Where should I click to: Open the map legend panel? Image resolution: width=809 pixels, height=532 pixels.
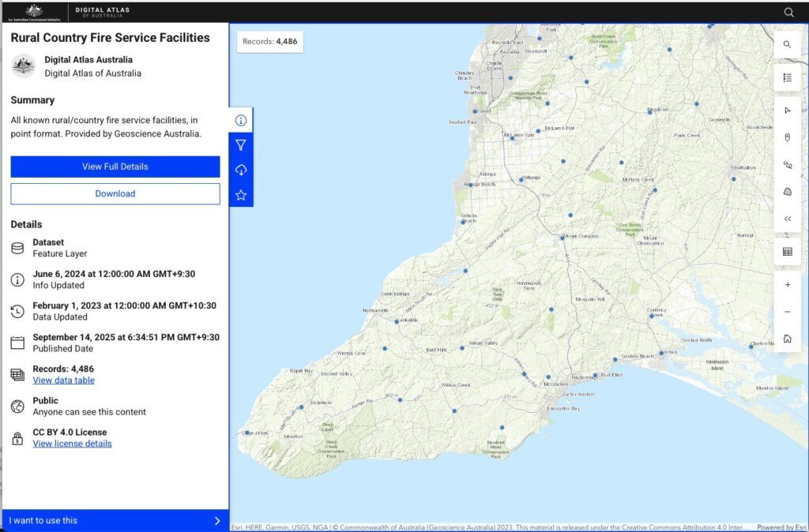coord(787,77)
